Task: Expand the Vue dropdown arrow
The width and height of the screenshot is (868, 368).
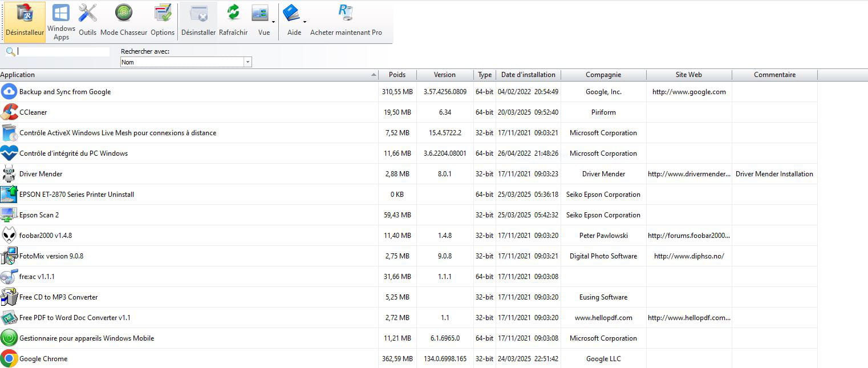Action: click(x=274, y=22)
